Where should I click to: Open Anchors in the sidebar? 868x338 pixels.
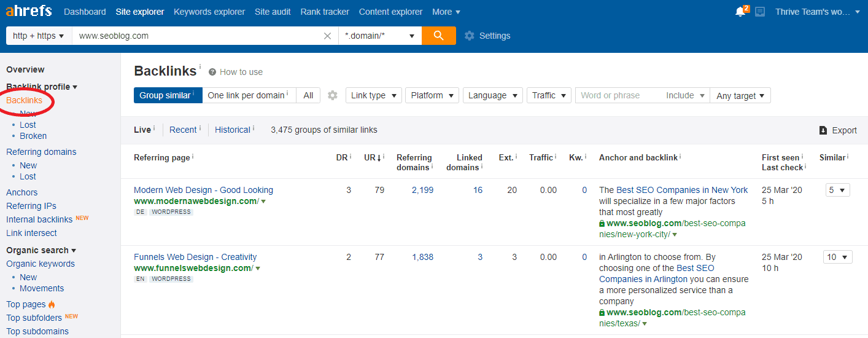click(21, 192)
